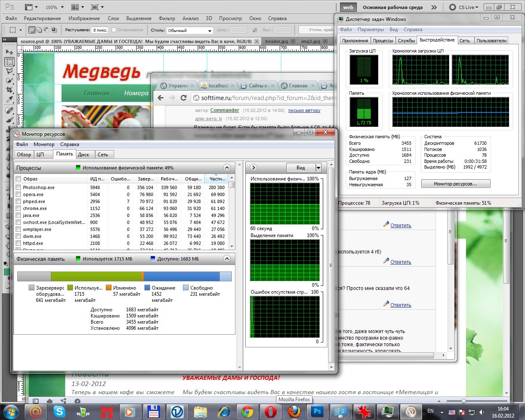
Task: Click Add to selection mode icon
Action: coord(39,30)
